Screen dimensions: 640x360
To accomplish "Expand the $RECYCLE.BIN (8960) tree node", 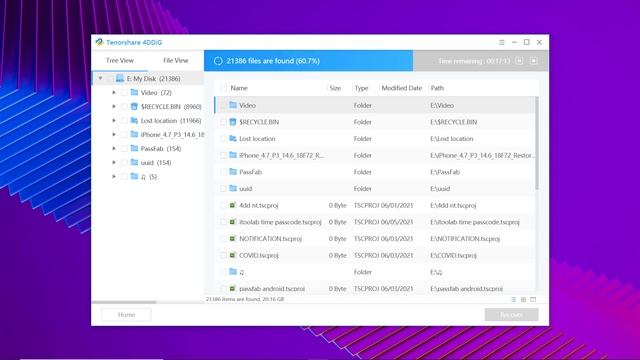I will pos(114,107).
